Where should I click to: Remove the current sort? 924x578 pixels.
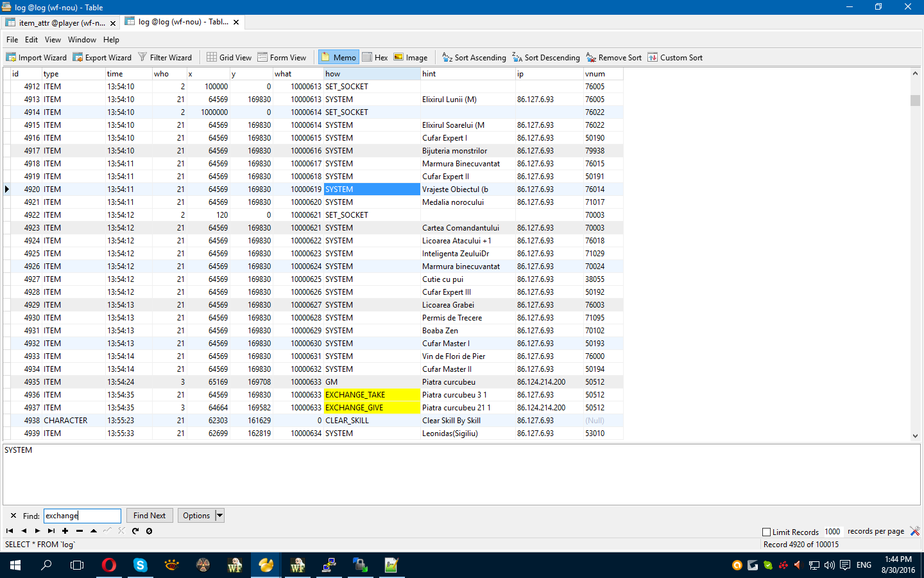[x=613, y=57]
